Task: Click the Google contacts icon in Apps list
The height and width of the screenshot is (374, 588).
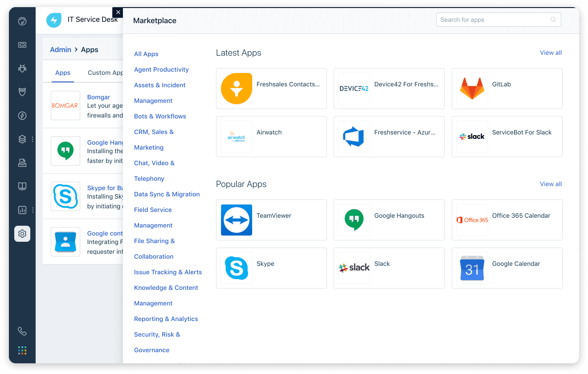Action: (x=65, y=242)
